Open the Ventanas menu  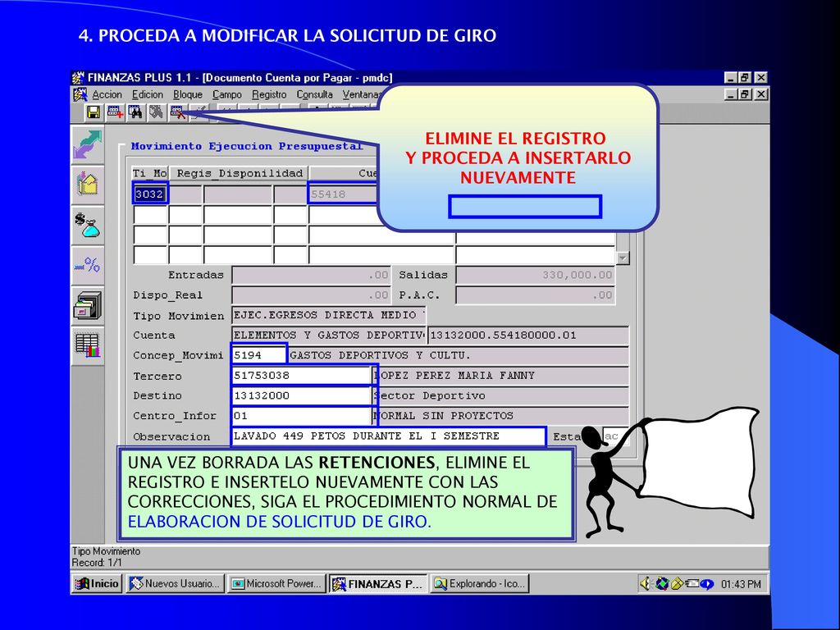tap(361, 95)
